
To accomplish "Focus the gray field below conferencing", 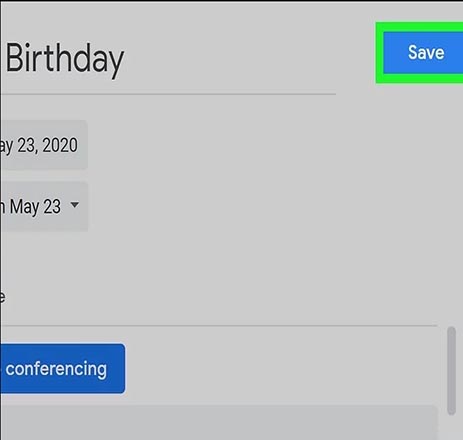I will pyautogui.click(x=218, y=422).
